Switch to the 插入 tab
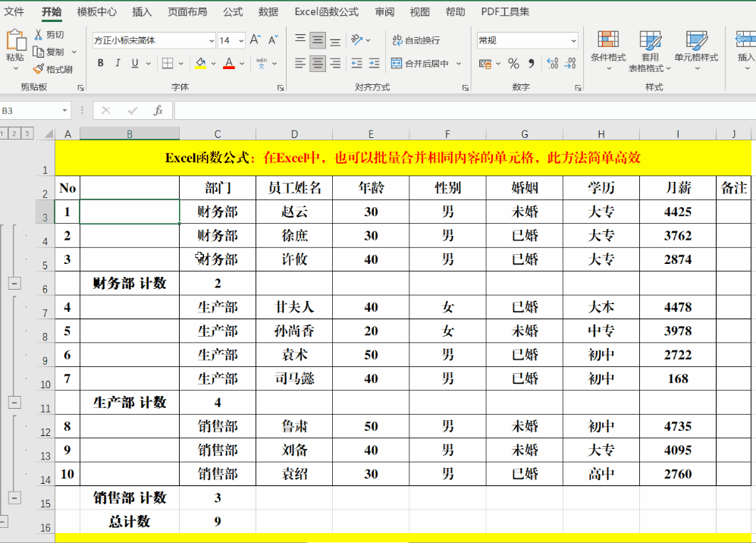This screenshot has width=756, height=543. click(142, 11)
